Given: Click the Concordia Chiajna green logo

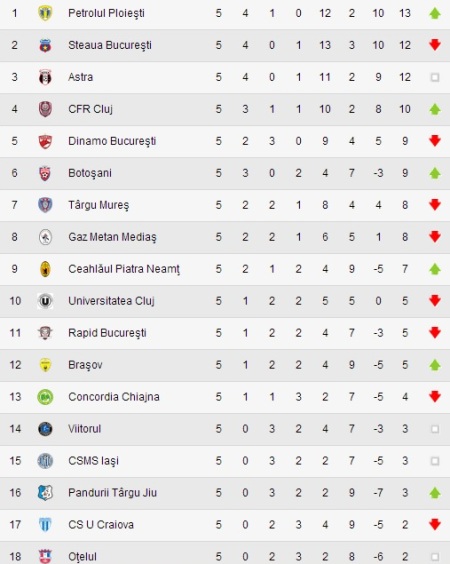Looking at the screenshot, I should pyautogui.click(x=45, y=397).
